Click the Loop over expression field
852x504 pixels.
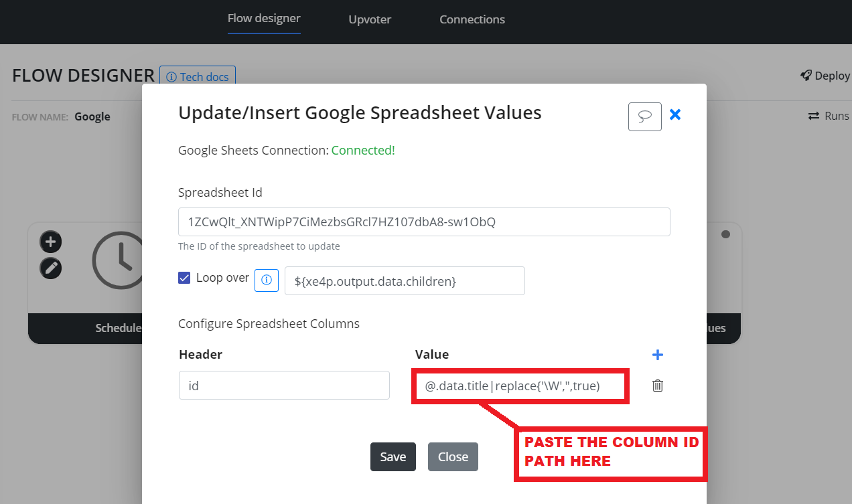tap(405, 281)
